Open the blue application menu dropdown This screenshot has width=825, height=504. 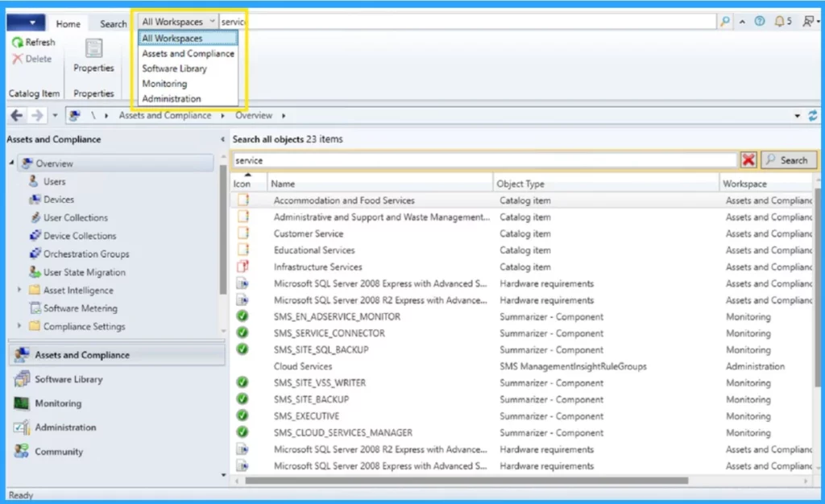click(x=26, y=23)
